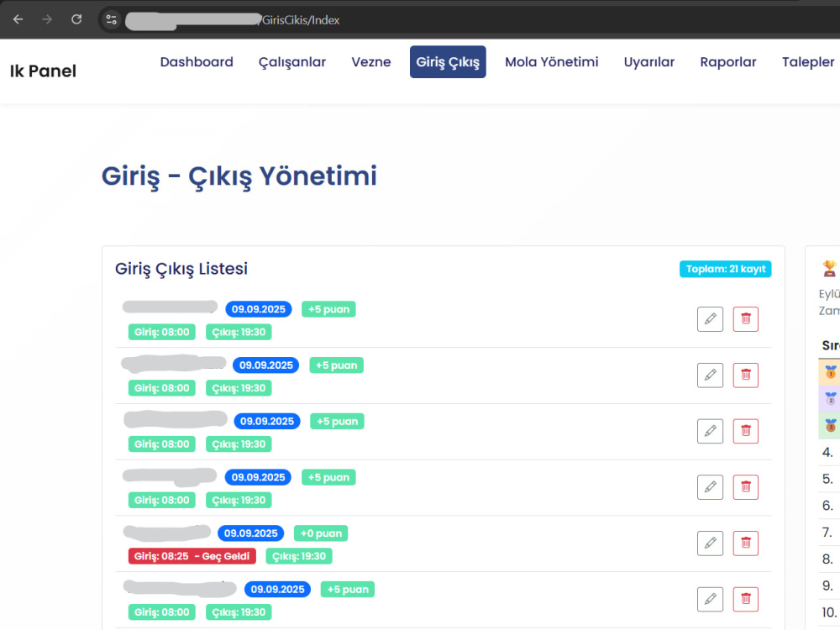Delete the Geç Geldi late-arrival record
This screenshot has height=630, width=840.
[746, 543]
